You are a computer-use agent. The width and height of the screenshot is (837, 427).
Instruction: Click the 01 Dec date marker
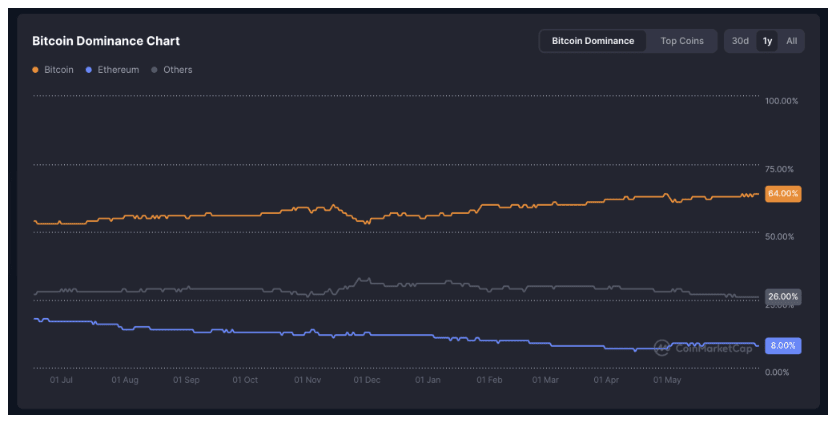[367, 380]
